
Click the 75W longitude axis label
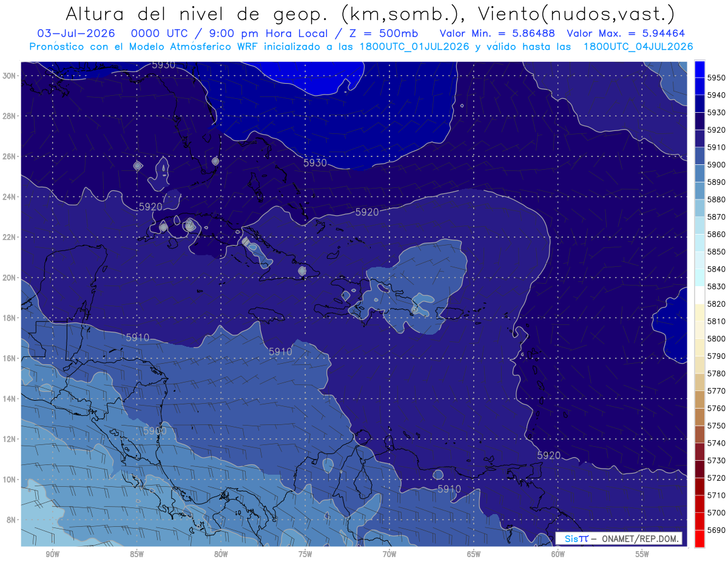(305, 555)
